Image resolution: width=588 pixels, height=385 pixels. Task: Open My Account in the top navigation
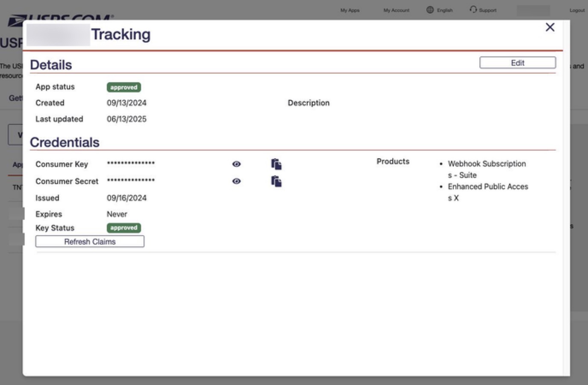(397, 10)
